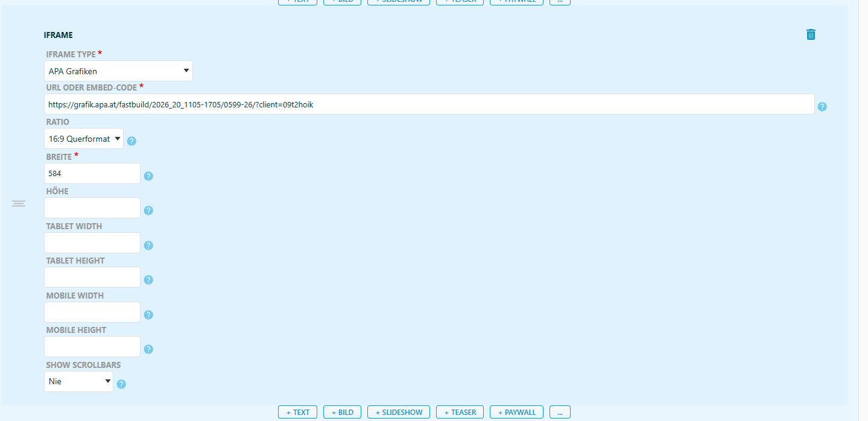Click the bottom + PAYWALL button

coord(516,413)
